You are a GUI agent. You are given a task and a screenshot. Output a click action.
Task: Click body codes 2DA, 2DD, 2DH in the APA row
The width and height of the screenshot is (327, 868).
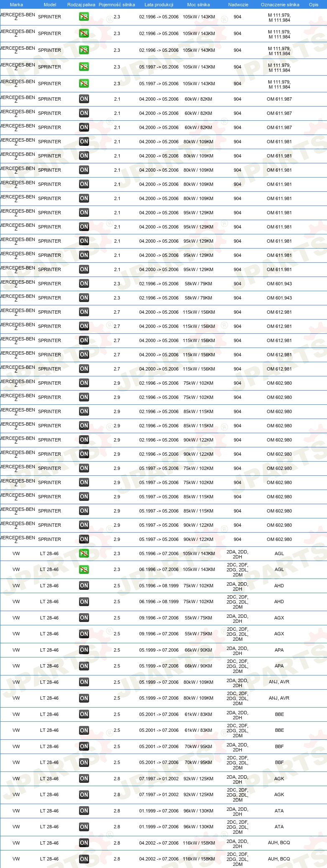pyautogui.click(x=238, y=651)
